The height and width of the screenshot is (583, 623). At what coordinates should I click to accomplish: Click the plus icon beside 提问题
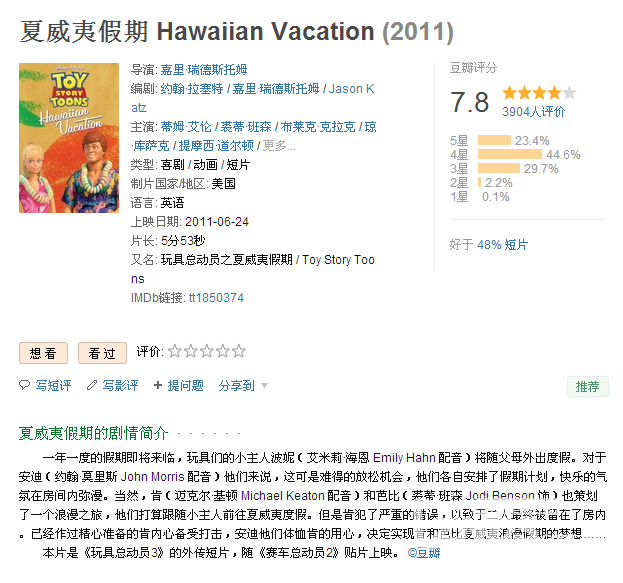tap(158, 385)
